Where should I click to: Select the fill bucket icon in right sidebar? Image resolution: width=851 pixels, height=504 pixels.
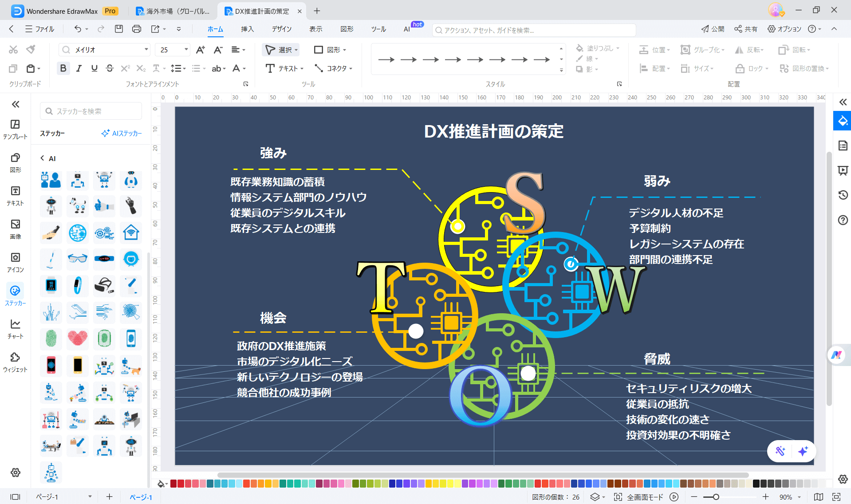(x=842, y=120)
